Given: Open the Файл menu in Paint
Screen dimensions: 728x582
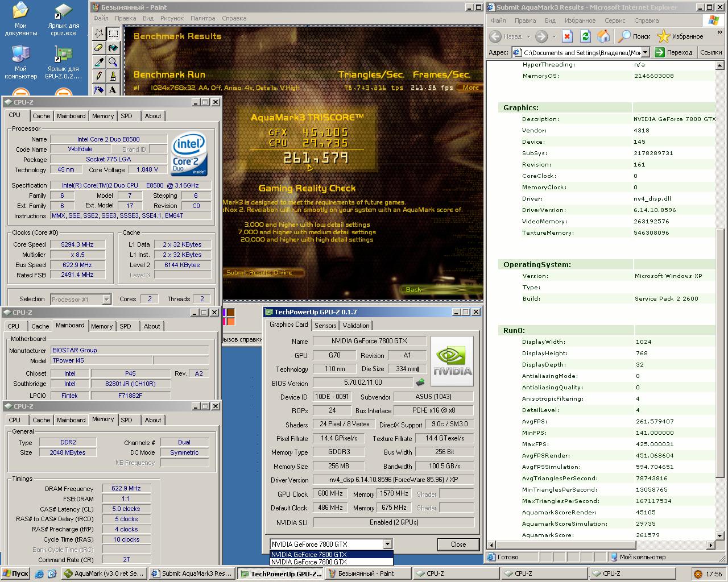Looking at the screenshot, I should tap(101, 18).
